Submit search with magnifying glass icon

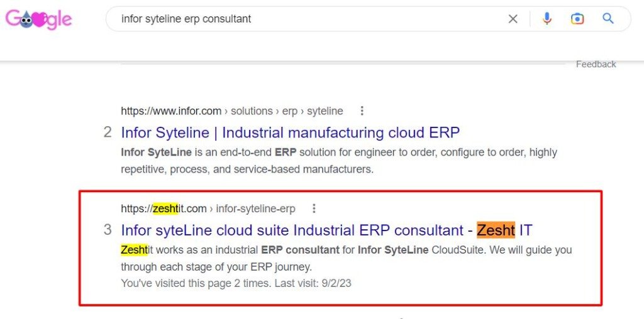tap(608, 18)
